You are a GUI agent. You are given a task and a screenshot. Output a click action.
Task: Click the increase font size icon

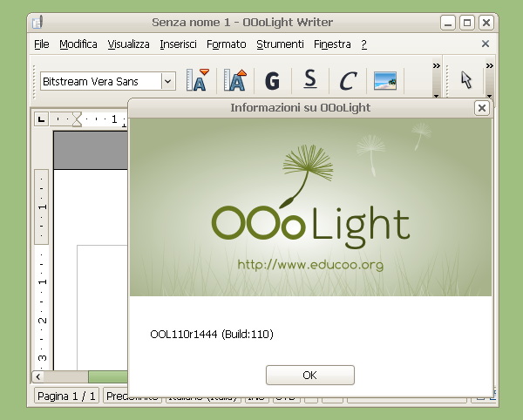point(235,80)
